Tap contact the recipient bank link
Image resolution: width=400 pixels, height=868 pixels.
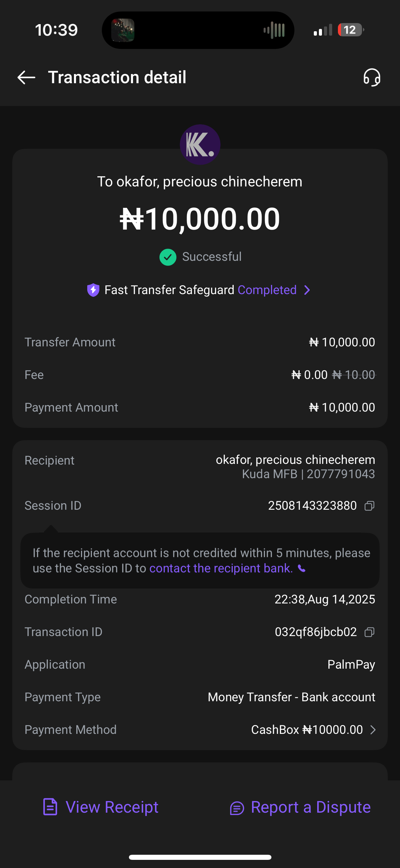pyautogui.click(x=221, y=568)
